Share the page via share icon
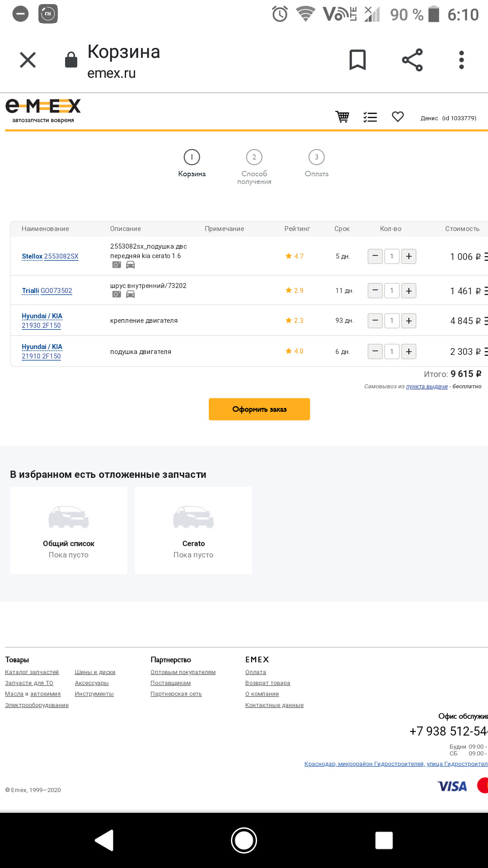 pos(412,60)
